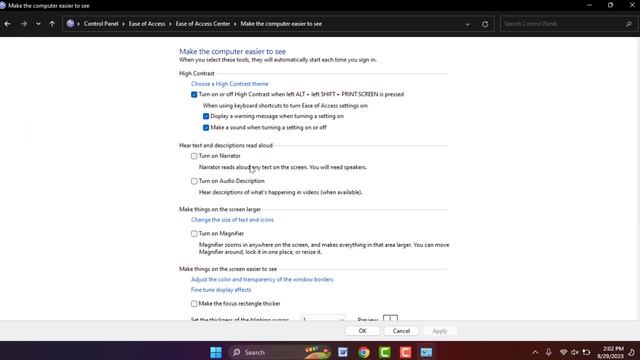Image resolution: width=640 pixels, height=360 pixels.
Task: Open the Windows Start menu
Action: pyautogui.click(x=216, y=352)
